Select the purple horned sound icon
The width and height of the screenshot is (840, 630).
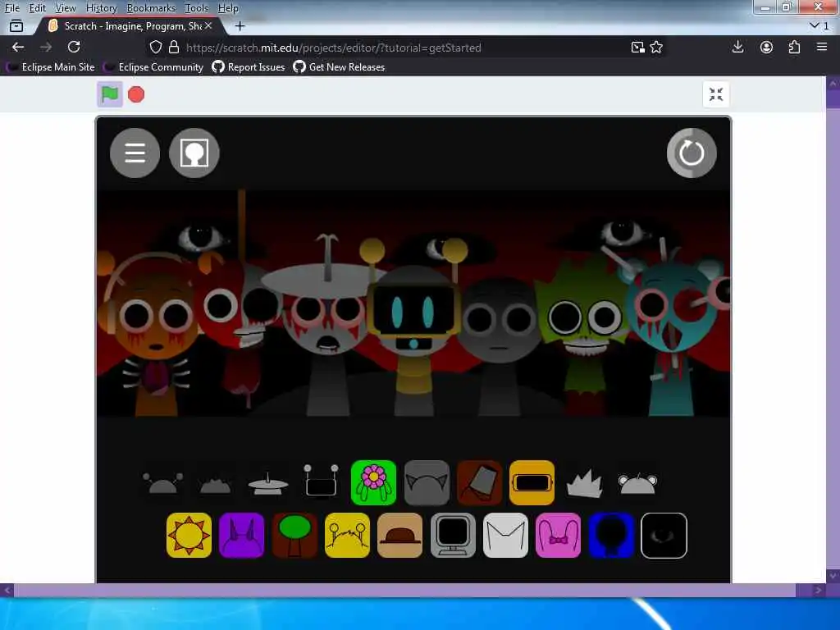point(242,535)
